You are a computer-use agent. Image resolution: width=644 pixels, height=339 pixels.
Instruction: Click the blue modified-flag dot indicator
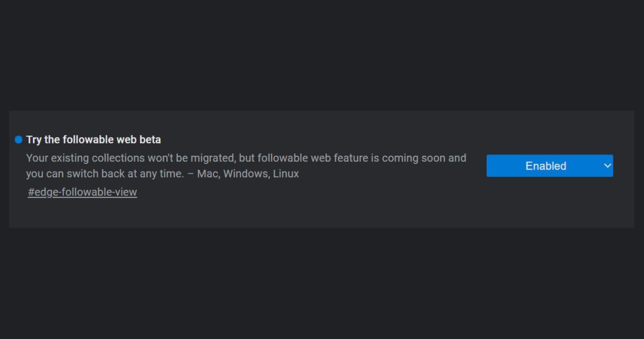click(x=19, y=140)
